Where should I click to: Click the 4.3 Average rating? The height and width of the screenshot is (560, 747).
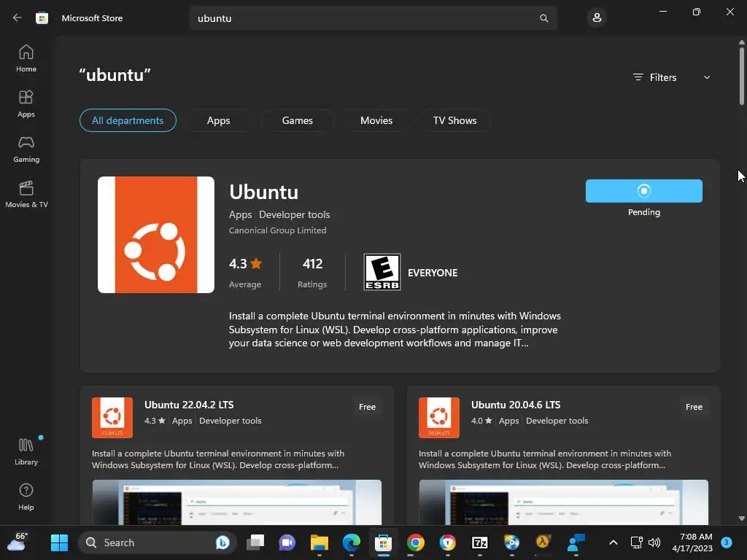pyautogui.click(x=245, y=273)
